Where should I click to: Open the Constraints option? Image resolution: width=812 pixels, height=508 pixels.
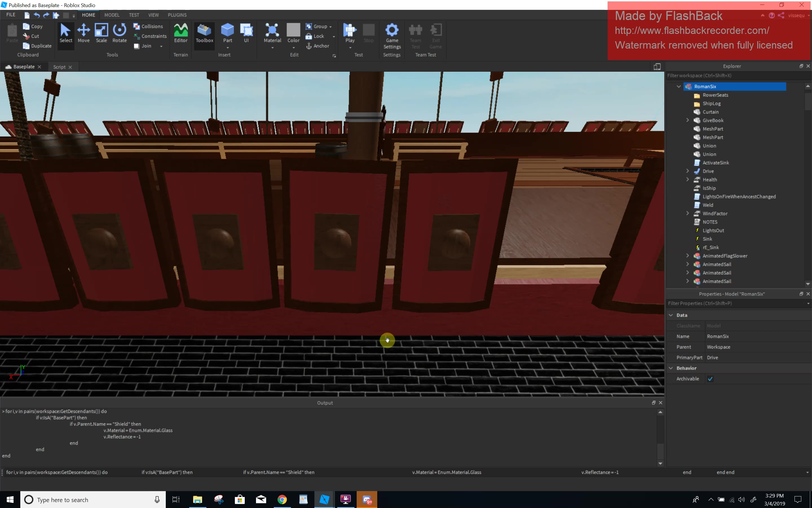[x=150, y=36]
